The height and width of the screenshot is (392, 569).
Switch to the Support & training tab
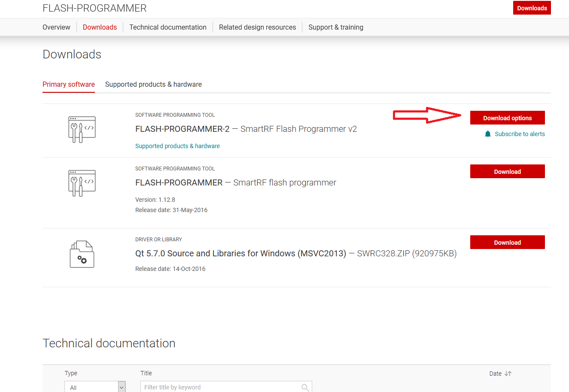[336, 27]
